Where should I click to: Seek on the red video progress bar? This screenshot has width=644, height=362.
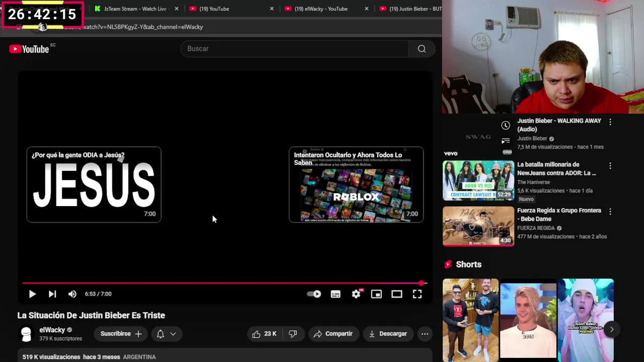click(225, 283)
